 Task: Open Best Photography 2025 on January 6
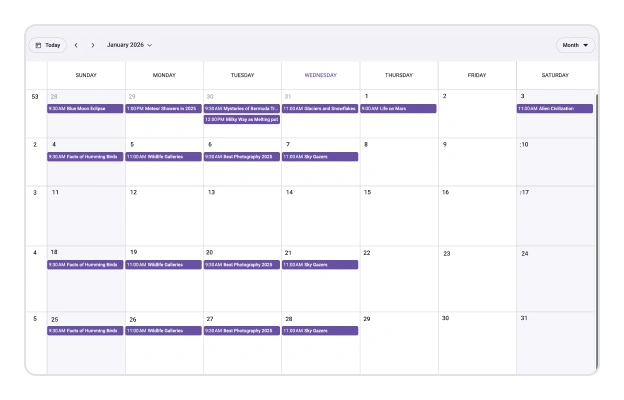(x=242, y=157)
